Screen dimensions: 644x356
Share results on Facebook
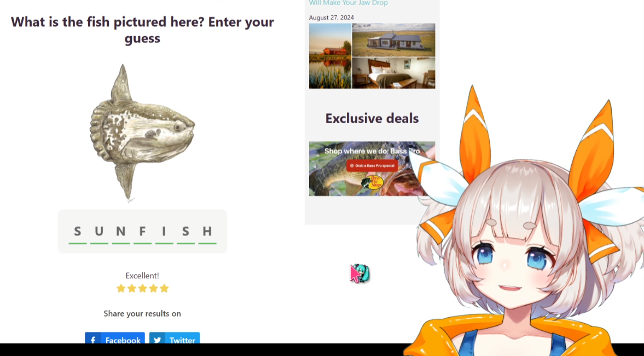click(x=114, y=338)
